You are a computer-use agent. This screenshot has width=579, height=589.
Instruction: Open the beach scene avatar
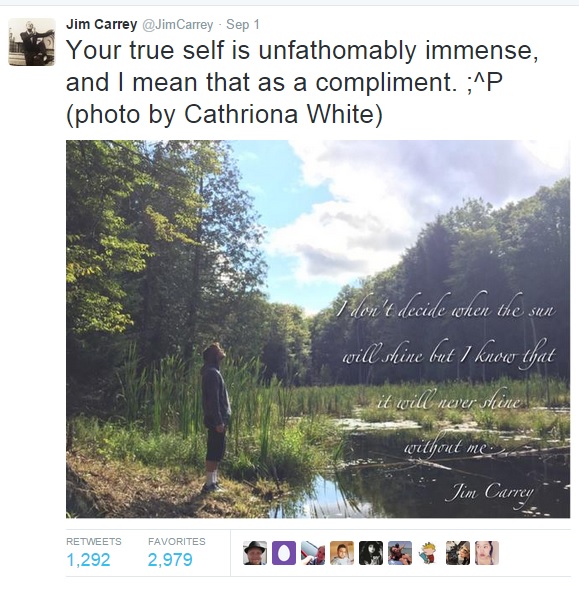point(400,553)
